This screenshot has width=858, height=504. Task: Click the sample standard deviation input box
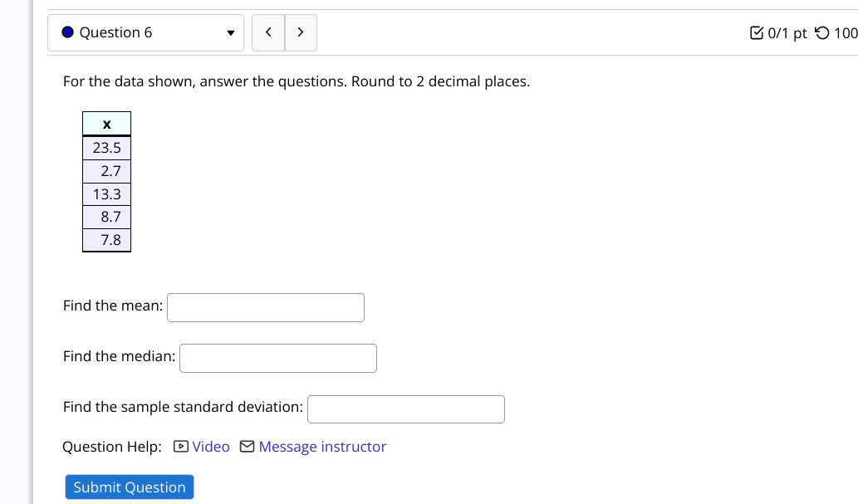(405, 409)
